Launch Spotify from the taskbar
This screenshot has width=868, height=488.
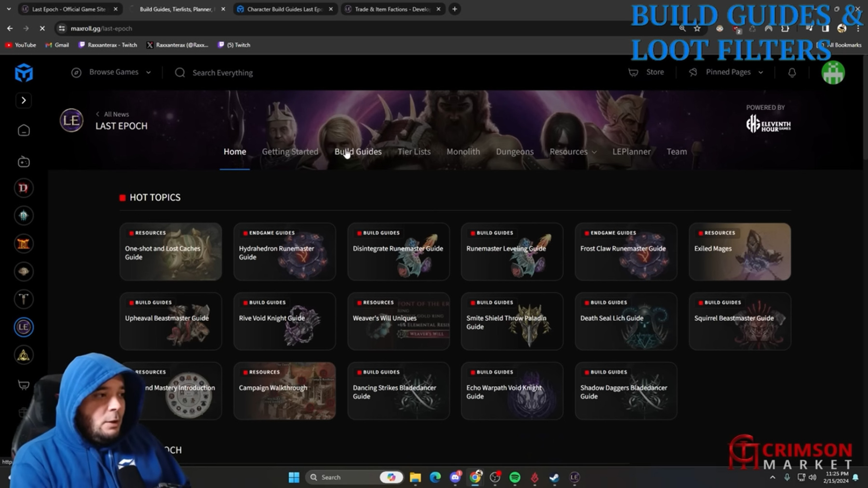click(515, 477)
